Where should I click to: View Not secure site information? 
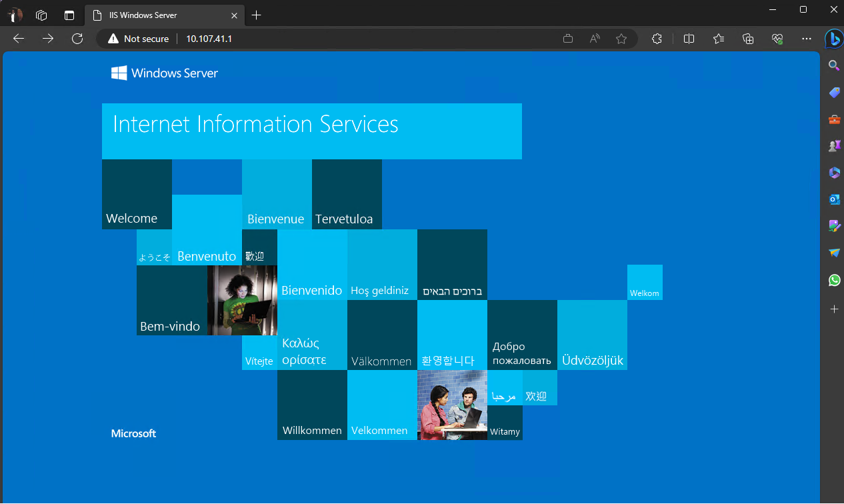pos(138,39)
